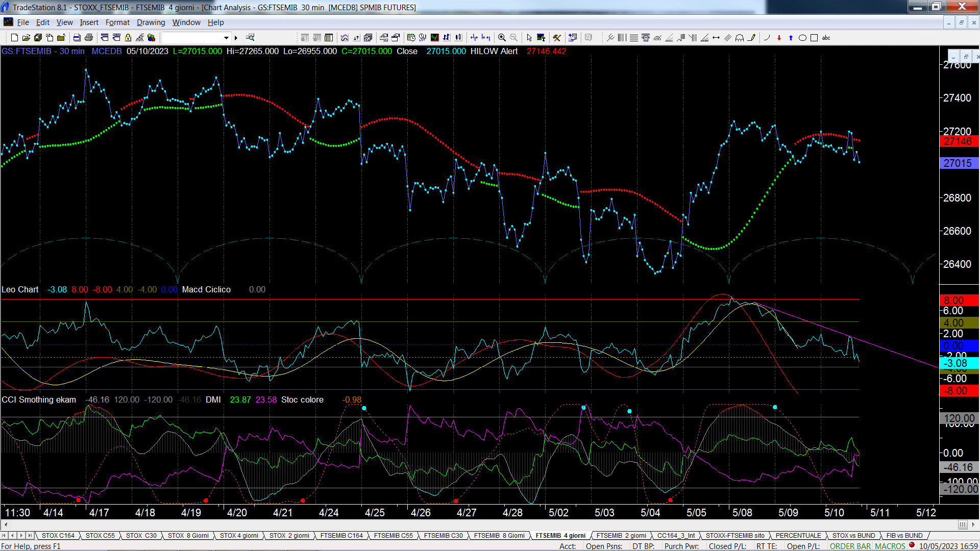980x551 pixels.
Task: Select the parallel lines drawing tool
Action: point(728,38)
